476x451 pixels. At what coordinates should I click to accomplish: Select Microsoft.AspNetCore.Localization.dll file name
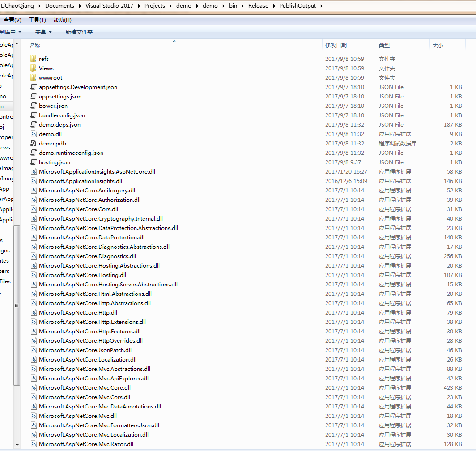(x=87, y=360)
